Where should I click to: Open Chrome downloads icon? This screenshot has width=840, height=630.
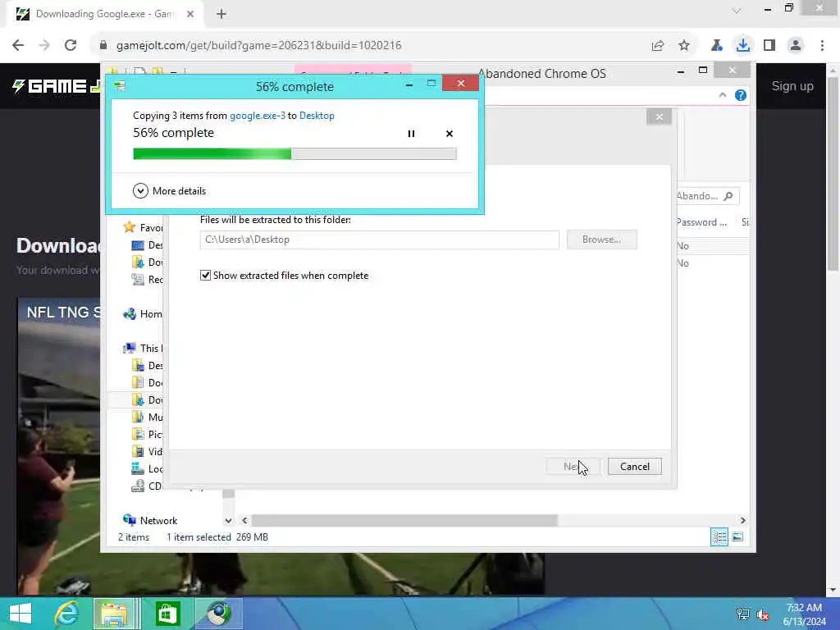[x=742, y=46]
